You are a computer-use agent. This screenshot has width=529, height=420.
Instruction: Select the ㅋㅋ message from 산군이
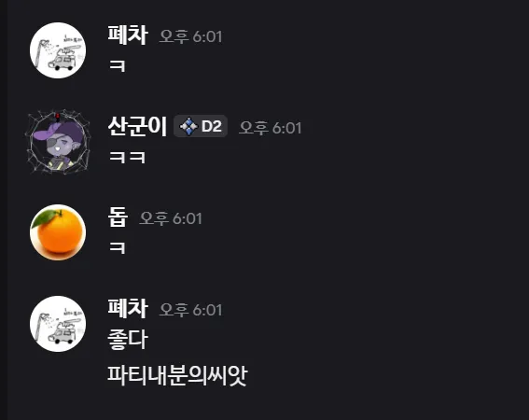point(128,158)
